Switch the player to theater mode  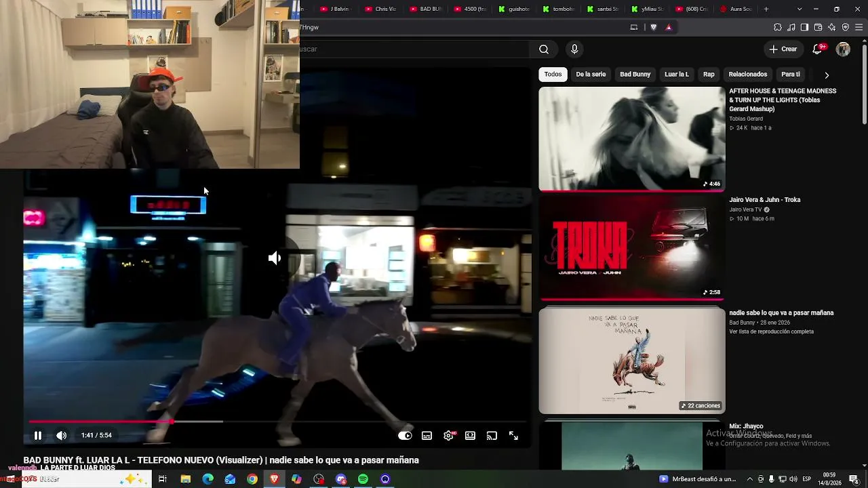(x=470, y=436)
